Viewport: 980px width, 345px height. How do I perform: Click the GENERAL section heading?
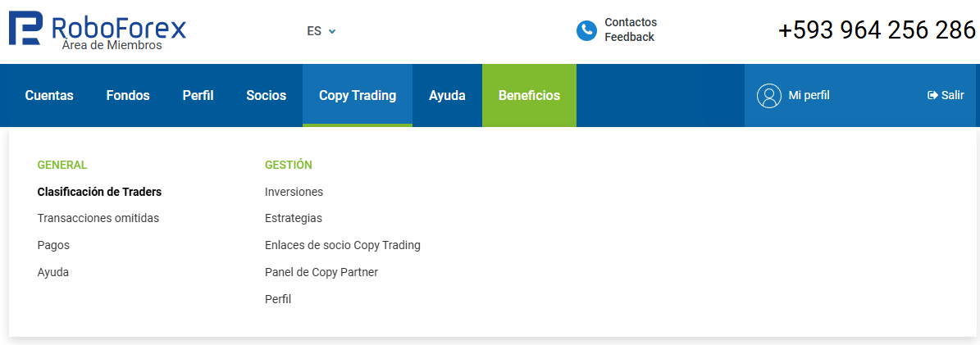point(62,165)
